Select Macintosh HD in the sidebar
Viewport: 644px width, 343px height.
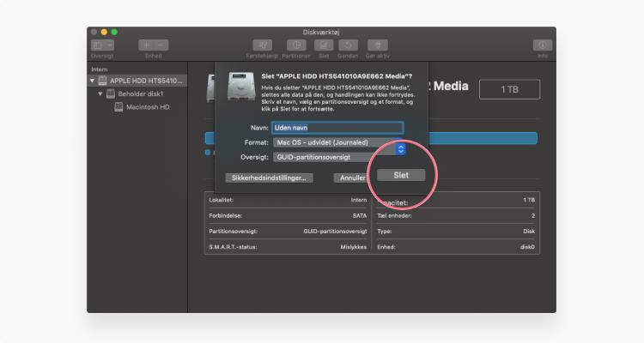[x=137, y=107]
